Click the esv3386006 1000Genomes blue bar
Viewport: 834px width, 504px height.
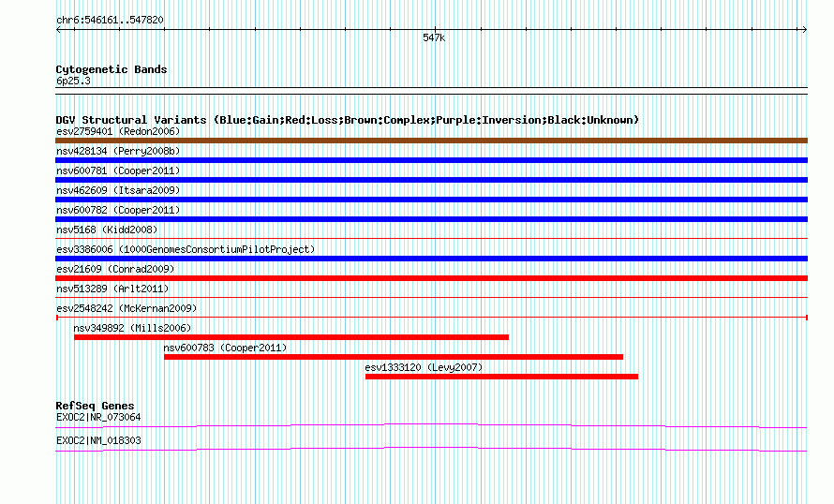(431, 259)
